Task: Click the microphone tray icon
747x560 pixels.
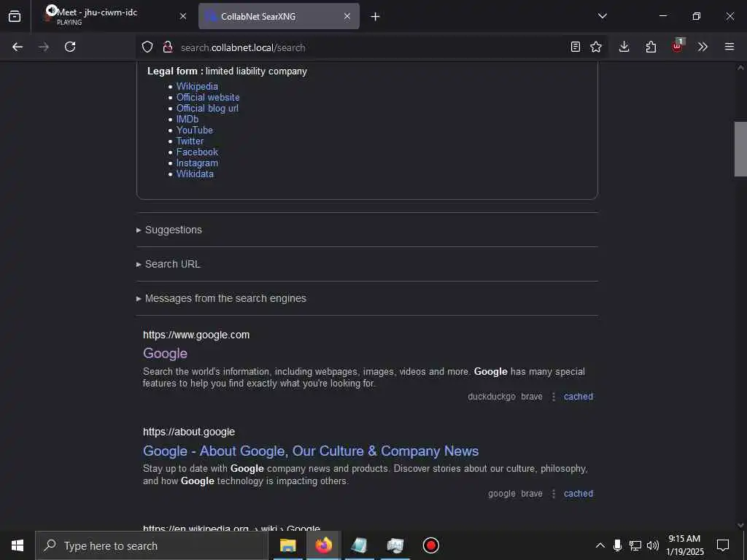Action: point(617,545)
